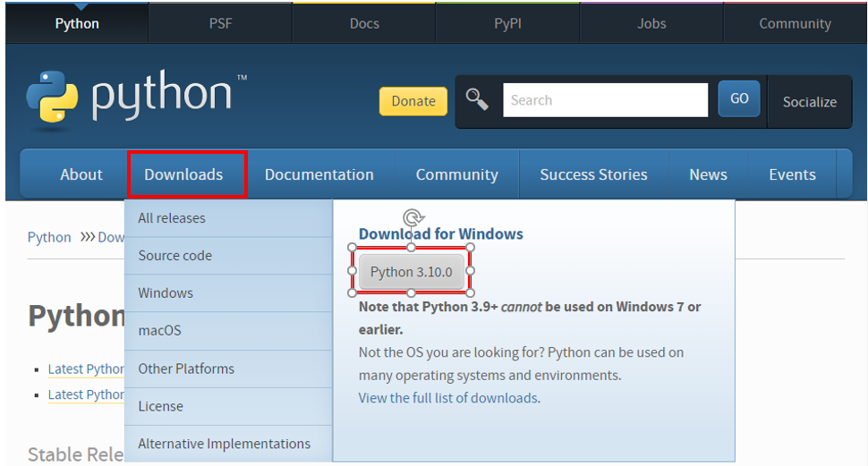
Task: Choose Other Platforms in Downloads submenu
Action: coord(228,369)
